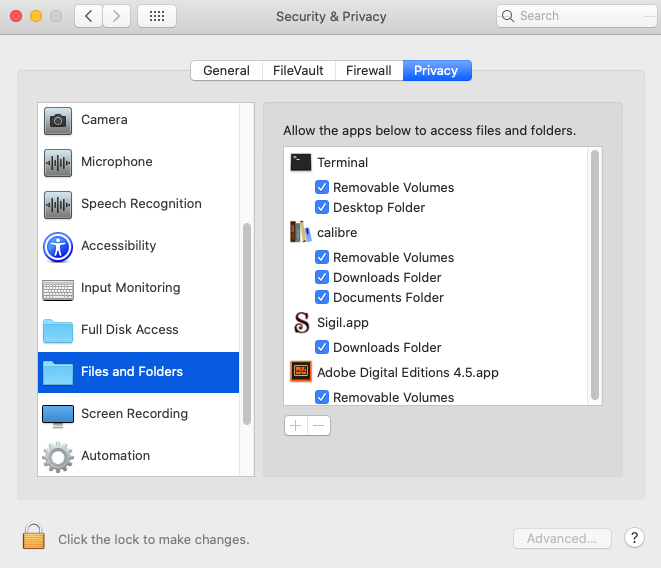Go back with the toolbar arrow
This screenshot has width=661, height=568.
point(88,16)
